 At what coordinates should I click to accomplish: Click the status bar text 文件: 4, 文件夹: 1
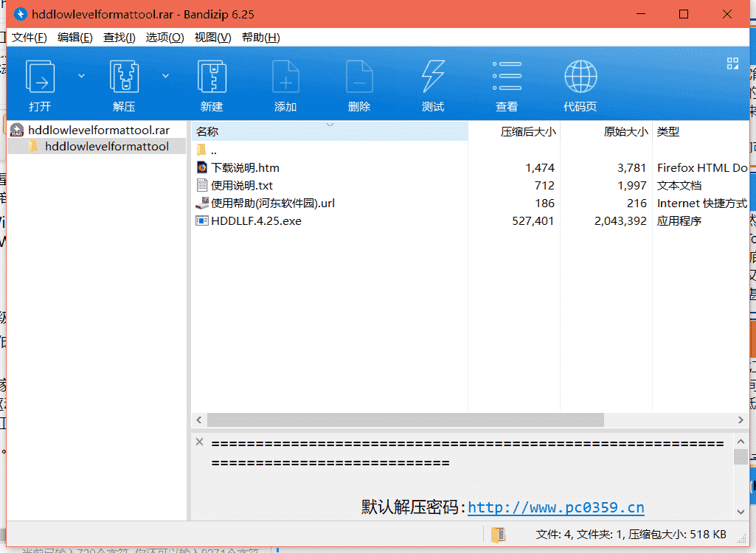point(580,534)
